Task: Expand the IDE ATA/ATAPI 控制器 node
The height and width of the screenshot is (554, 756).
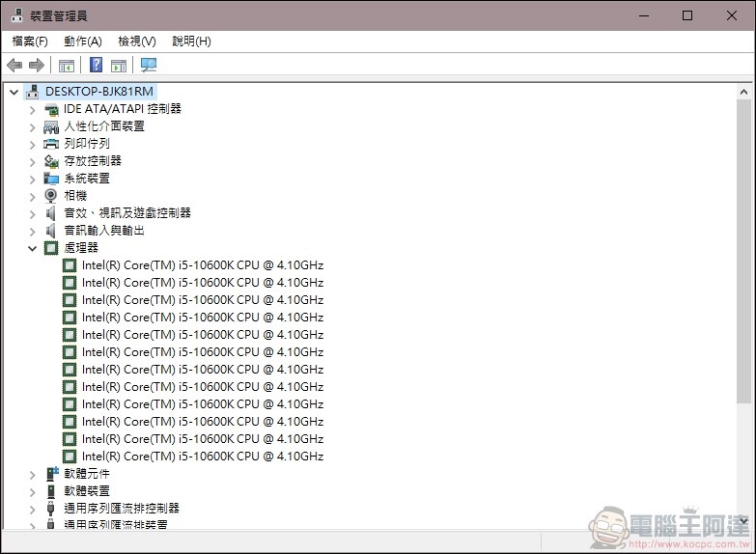Action: point(32,110)
